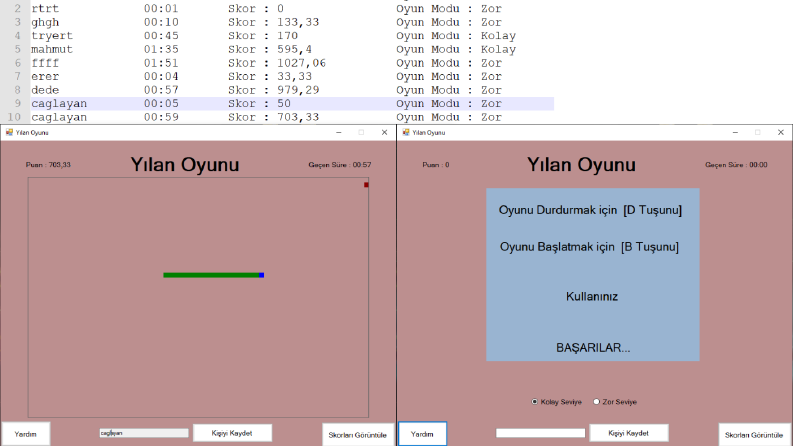Click the Kişiyi Kaydet button in left window
The height and width of the screenshot is (446, 793).
coord(232,433)
